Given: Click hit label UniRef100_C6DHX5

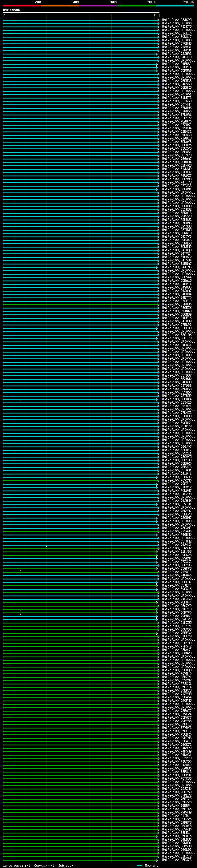Looking at the screenshot, I should 177,88.
